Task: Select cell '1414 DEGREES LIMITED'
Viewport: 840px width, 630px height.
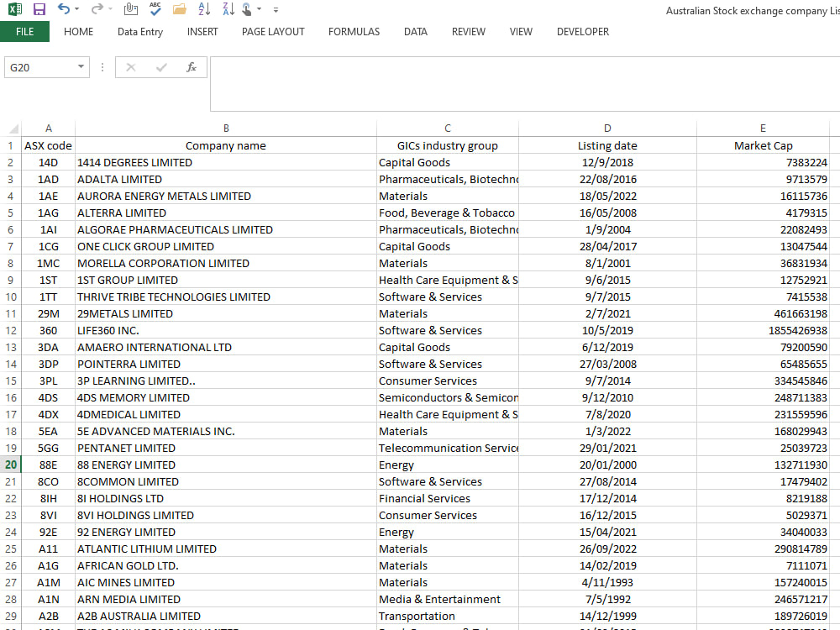Action: click(x=226, y=162)
